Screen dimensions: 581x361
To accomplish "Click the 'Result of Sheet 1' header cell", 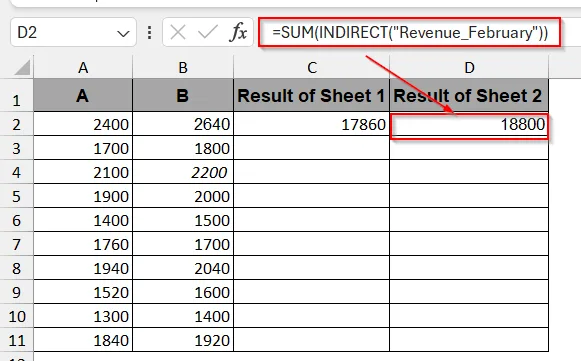I will pyautogui.click(x=312, y=95).
